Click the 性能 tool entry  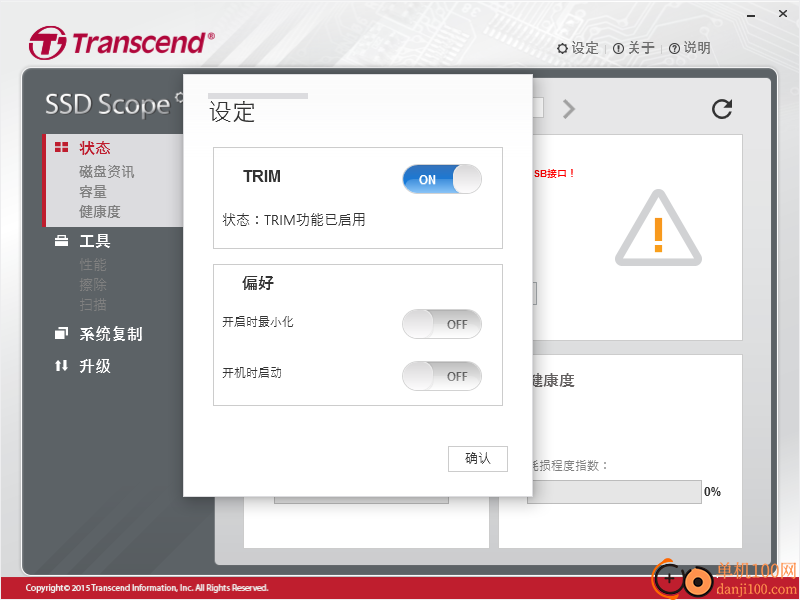[93, 264]
